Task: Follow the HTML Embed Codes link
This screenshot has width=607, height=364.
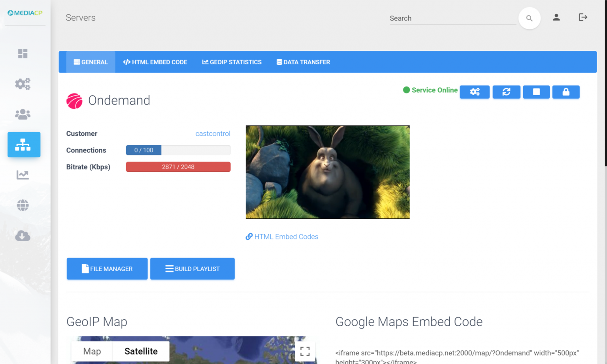Action: tap(286, 237)
